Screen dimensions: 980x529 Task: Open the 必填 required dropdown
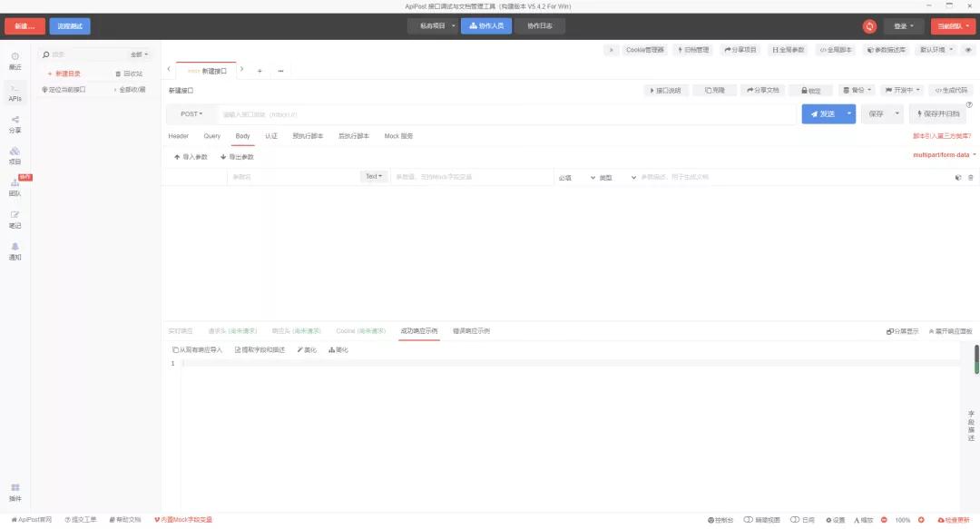[576, 178]
